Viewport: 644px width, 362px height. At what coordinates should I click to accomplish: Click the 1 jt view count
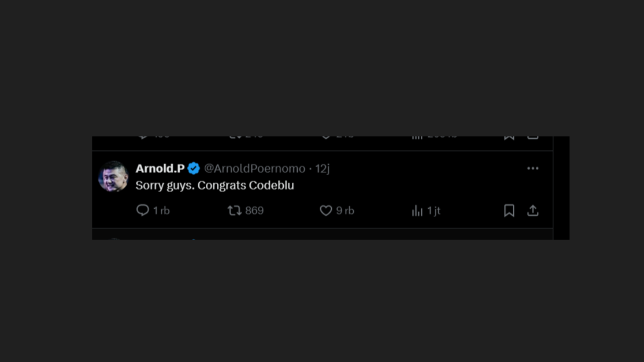434,210
